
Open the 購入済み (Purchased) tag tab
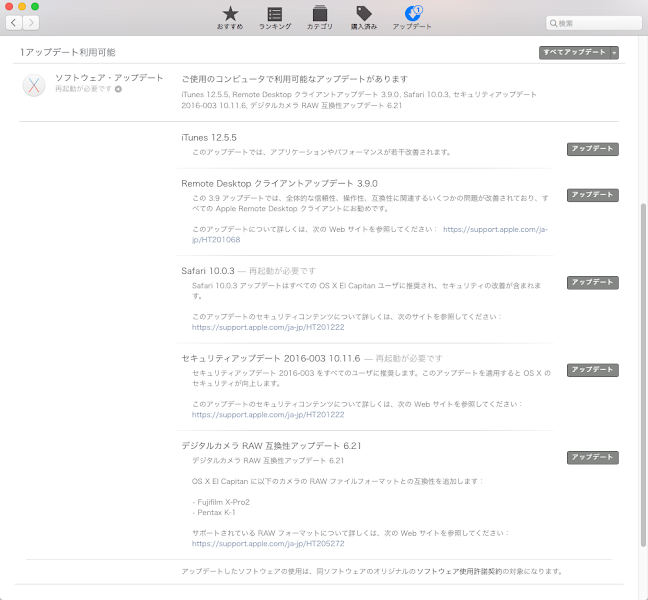pos(364,18)
